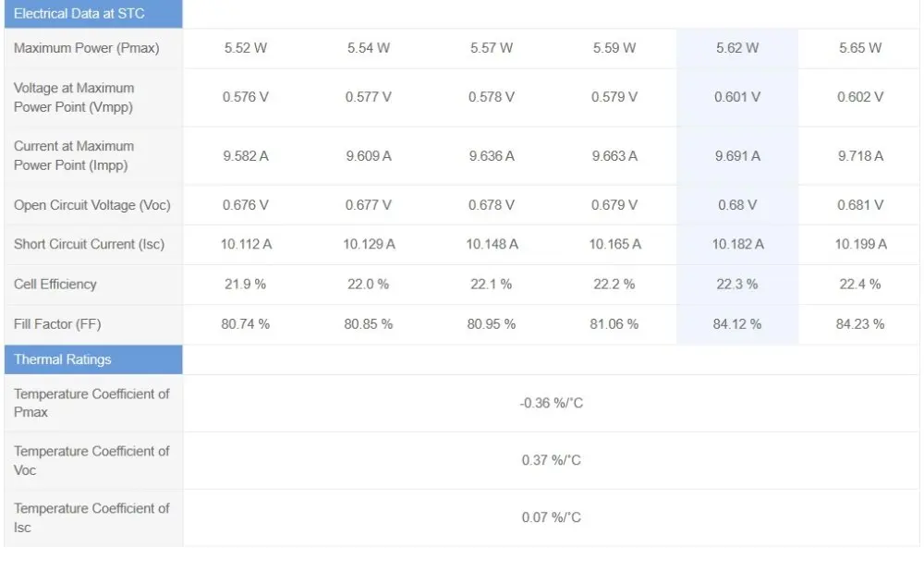Click the 0.681 V Voc value
Viewport: 924px width, 583px height.
(860, 205)
